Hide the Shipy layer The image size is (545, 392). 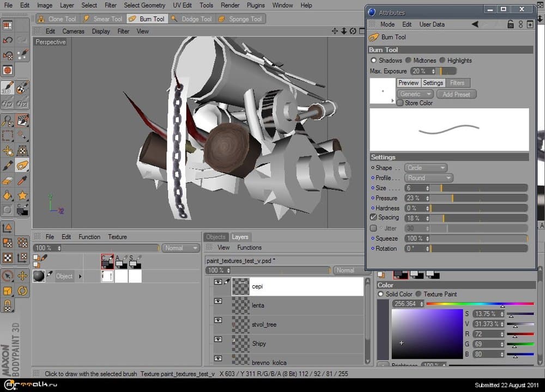coord(218,339)
